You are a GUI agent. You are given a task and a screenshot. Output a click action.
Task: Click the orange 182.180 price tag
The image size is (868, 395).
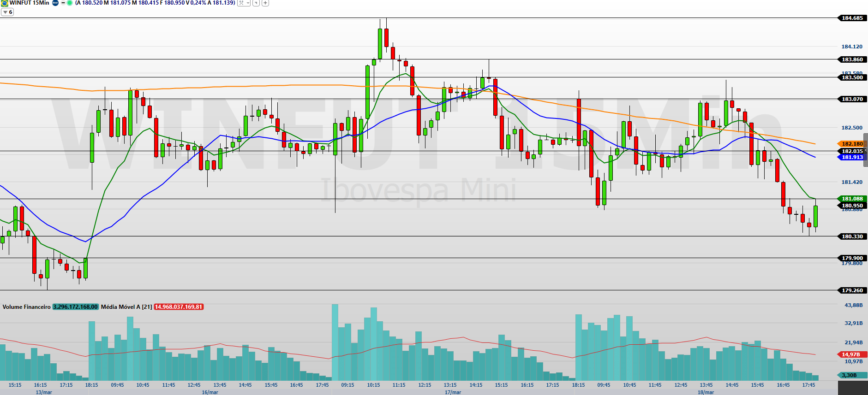tap(851, 144)
